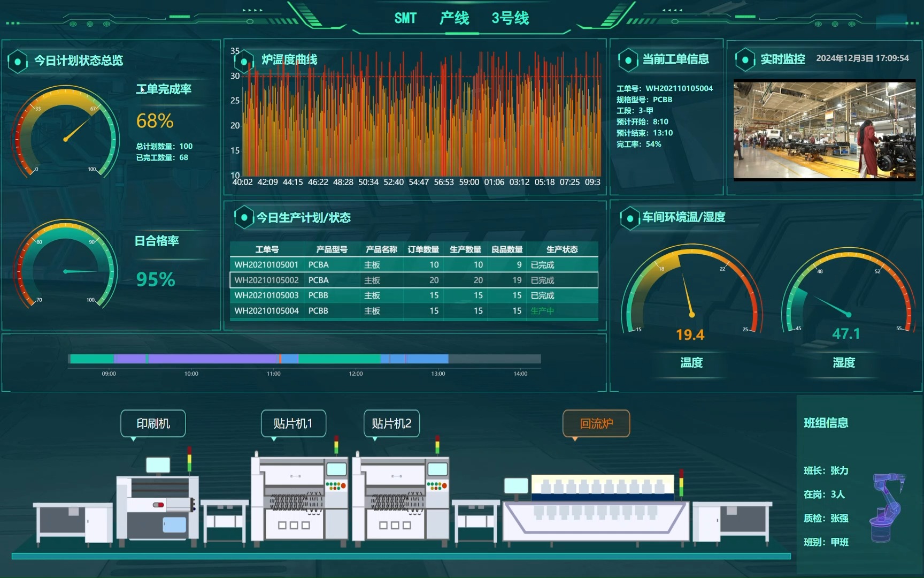Click the production timeline bar
Image resolution: width=924 pixels, height=578 pixels.
305,359
